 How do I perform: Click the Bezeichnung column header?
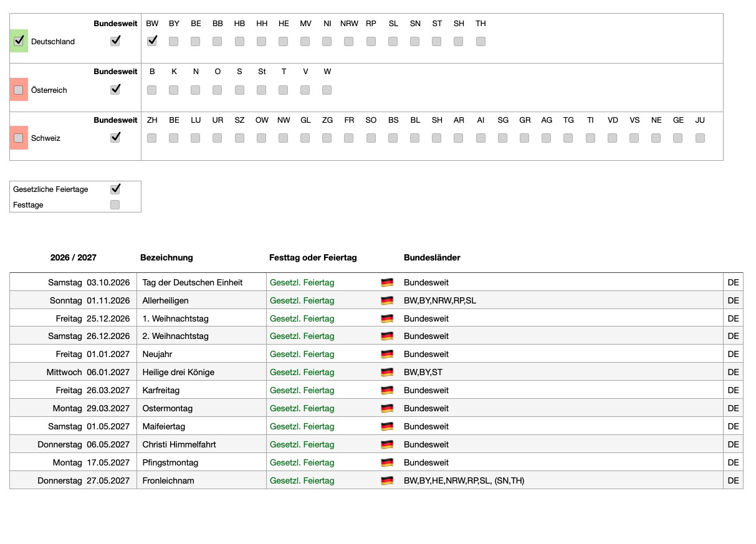coord(166,257)
